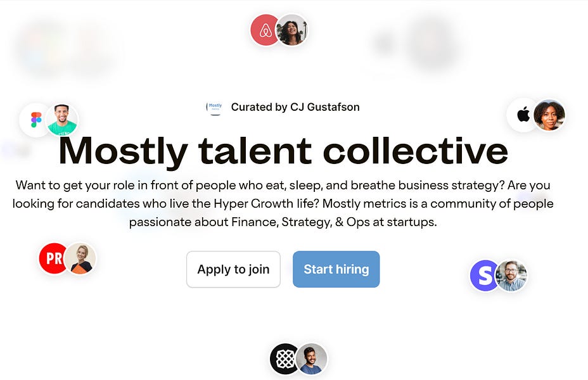Select the avatar beside the Figma logo
588x380 pixels.
coord(61,120)
